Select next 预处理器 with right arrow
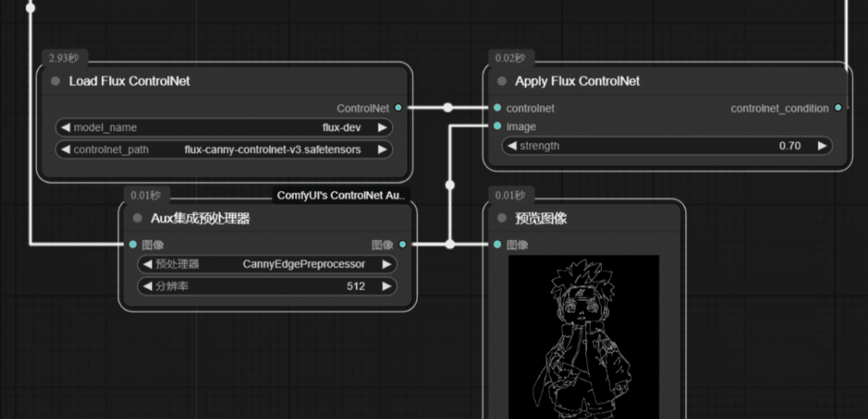The height and width of the screenshot is (419, 868). (x=387, y=264)
